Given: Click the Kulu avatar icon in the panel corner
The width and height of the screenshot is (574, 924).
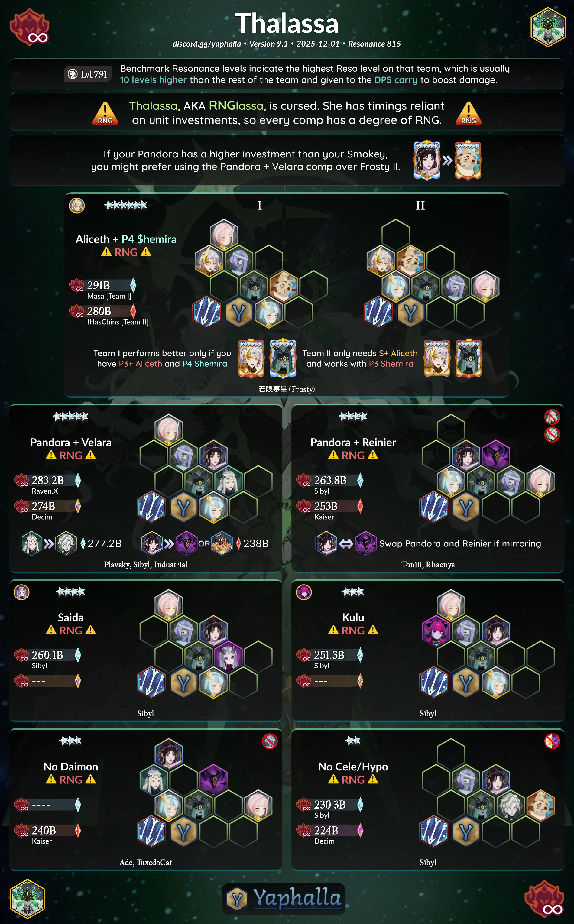Looking at the screenshot, I should (x=304, y=592).
